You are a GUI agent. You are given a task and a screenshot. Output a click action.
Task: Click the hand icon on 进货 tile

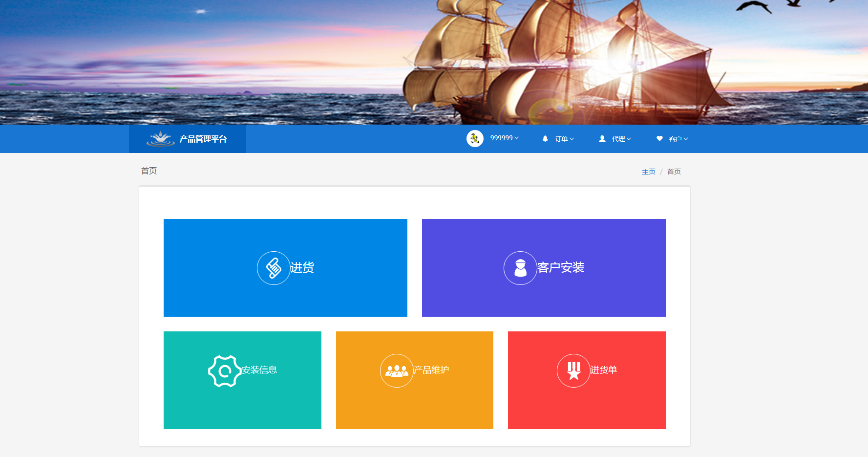(x=274, y=268)
